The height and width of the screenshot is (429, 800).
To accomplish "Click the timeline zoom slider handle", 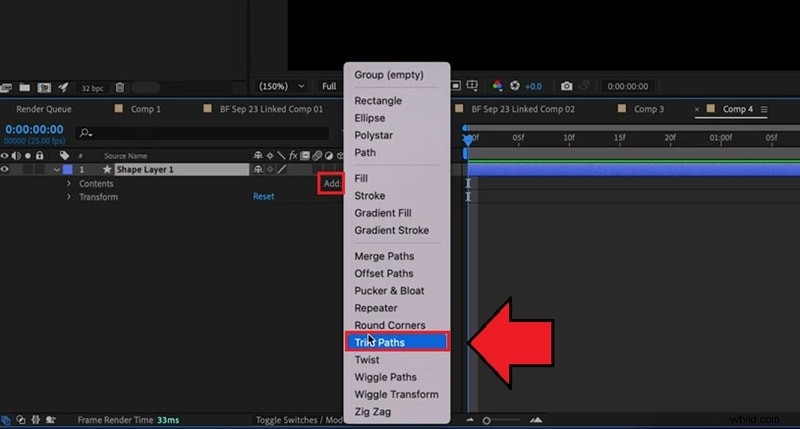I will coord(486,420).
